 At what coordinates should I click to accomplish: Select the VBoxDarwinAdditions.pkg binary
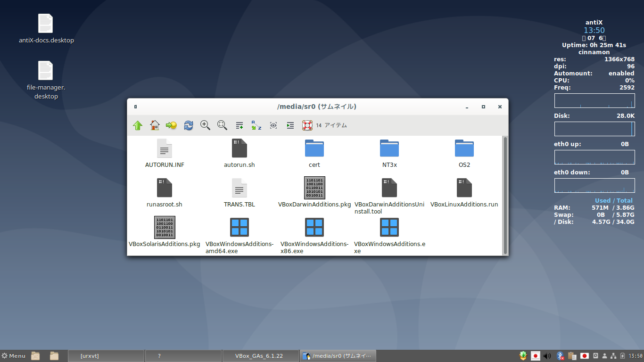pyautogui.click(x=314, y=192)
